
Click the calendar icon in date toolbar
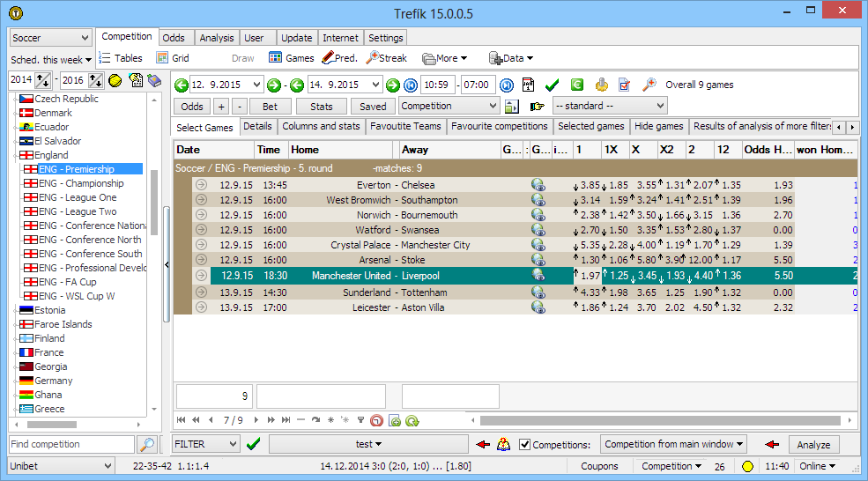point(528,85)
